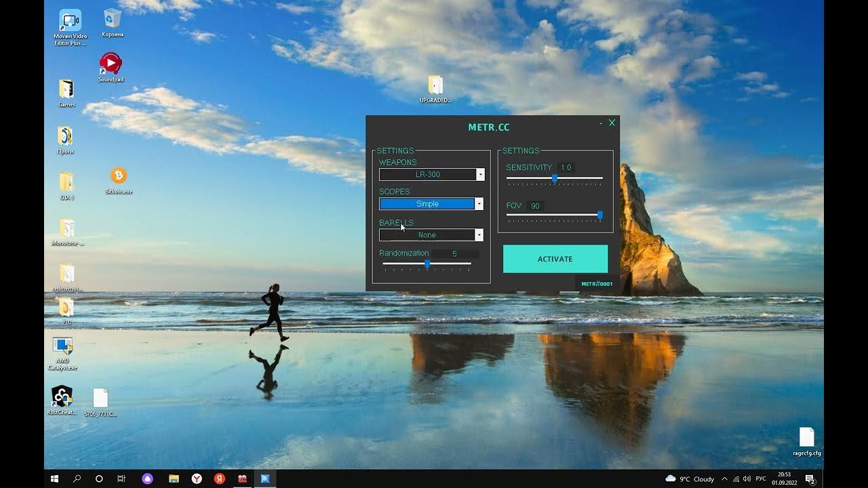The width and height of the screenshot is (868, 488).
Task: Expand the SCOPES dropdown arrow
Action: coord(479,204)
